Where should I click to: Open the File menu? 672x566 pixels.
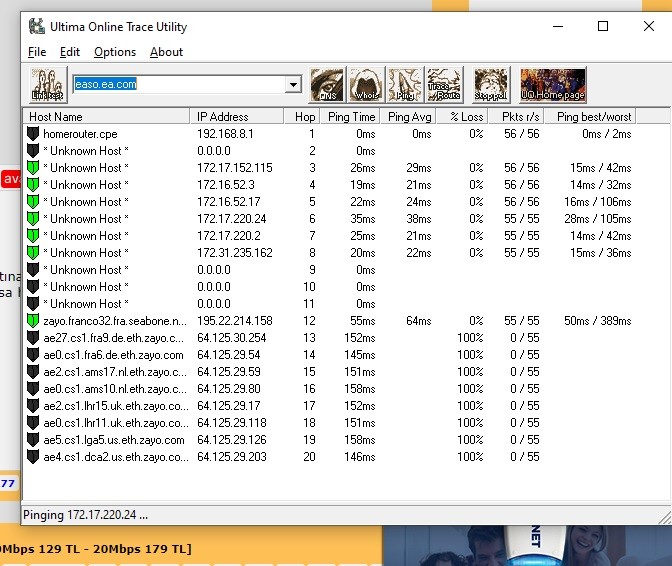pyautogui.click(x=37, y=52)
